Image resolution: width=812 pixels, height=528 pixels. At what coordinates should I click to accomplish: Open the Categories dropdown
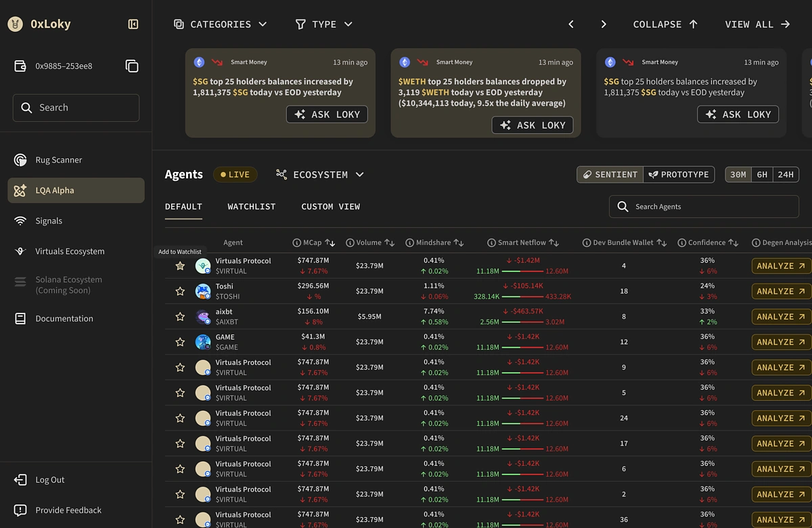[220, 24]
